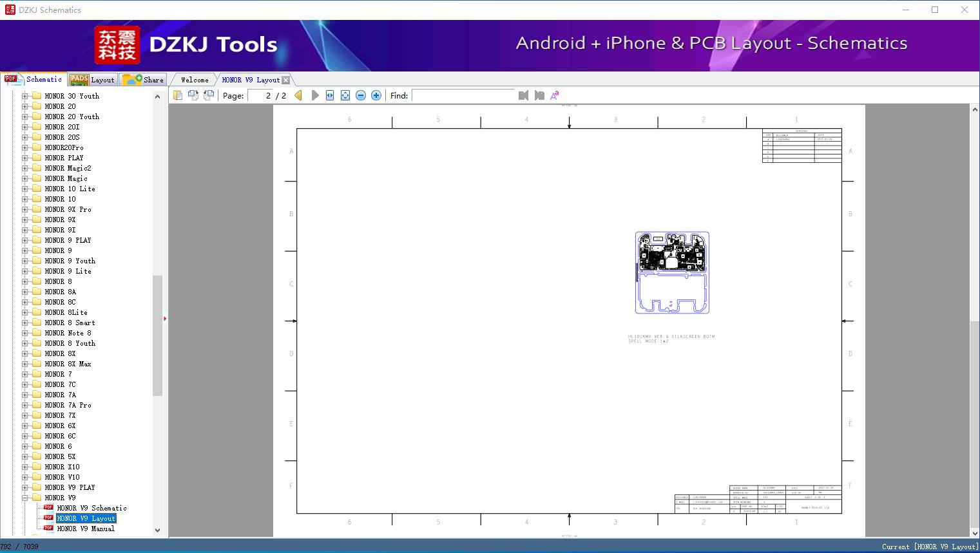Screen dimensions: 980x553
Task: Open HONOR V9 Schematic PDF
Action: click(x=91, y=508)
